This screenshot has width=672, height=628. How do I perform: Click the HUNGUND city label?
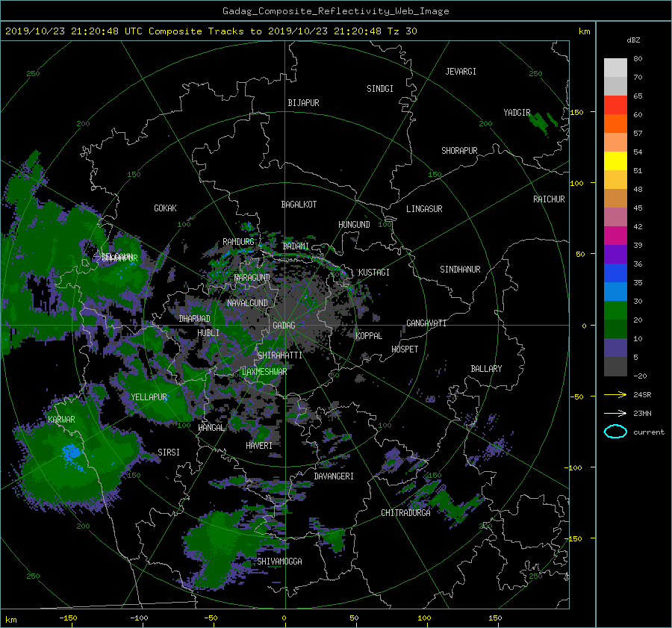[x=354, y=225]
